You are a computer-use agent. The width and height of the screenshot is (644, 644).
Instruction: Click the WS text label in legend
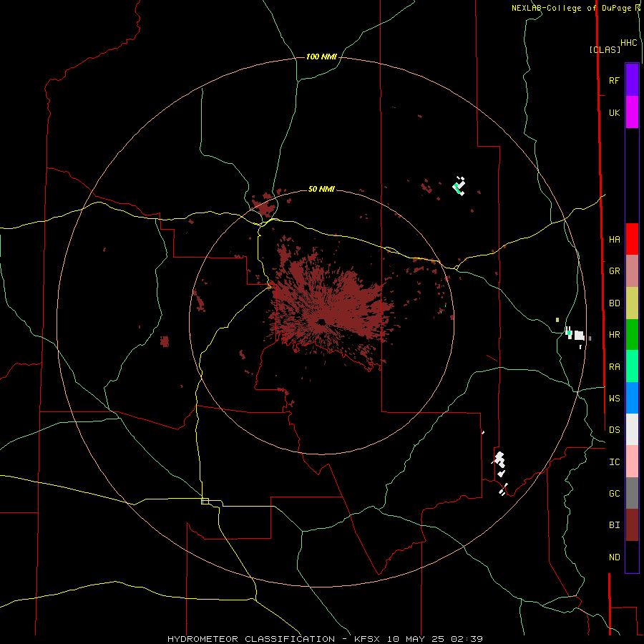614,399
